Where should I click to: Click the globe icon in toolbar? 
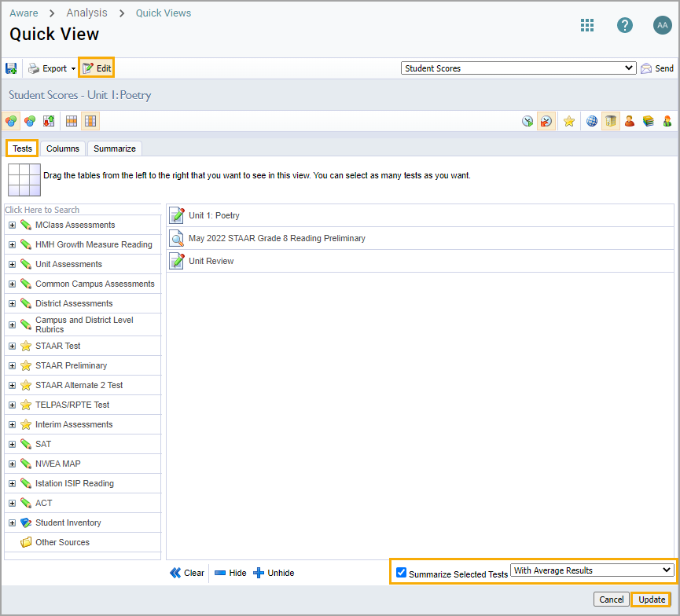592,121
